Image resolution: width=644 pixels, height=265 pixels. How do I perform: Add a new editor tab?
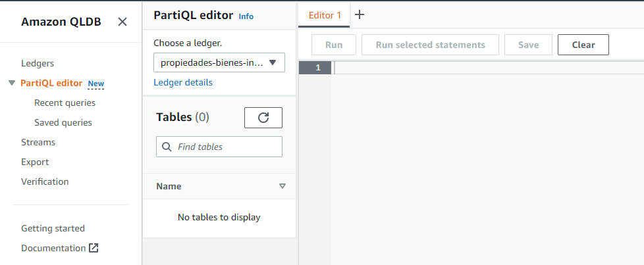click(360, 14)
